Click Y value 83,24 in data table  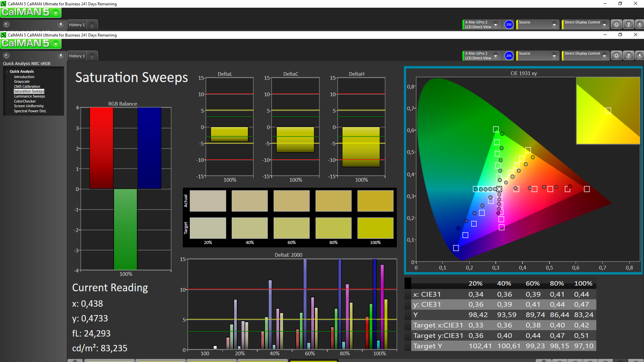(x=584, y=315)
